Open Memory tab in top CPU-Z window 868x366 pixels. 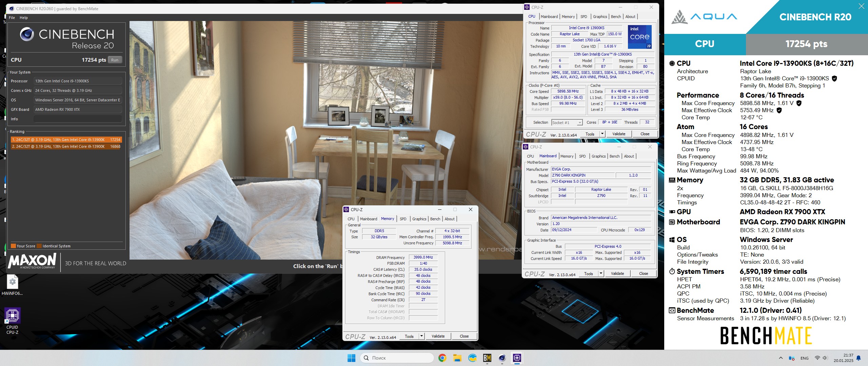pos(568,17)
